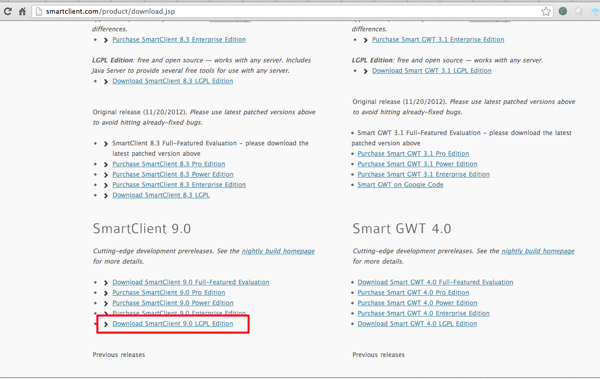600x379 pixels.
Task: Click the arrow beside Purchase SmartClient 9.0 Pro Edition
Action: click(106, 293)
